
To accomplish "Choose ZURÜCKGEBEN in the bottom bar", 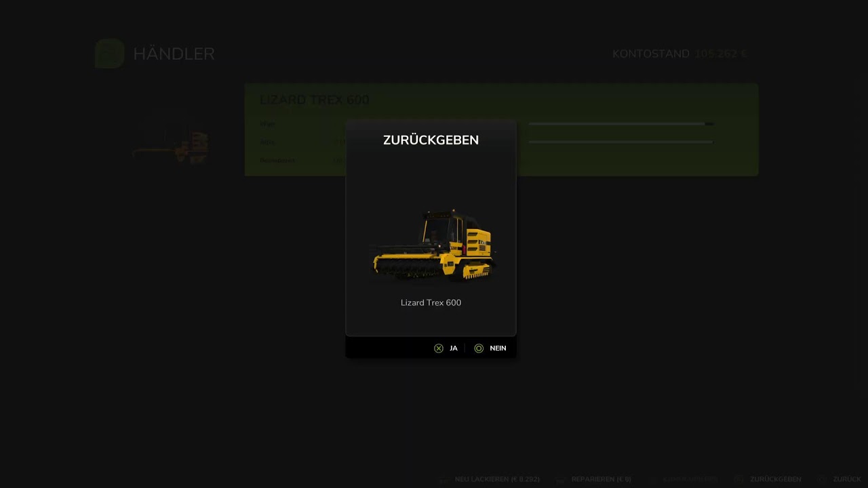I will pos(775,479).
